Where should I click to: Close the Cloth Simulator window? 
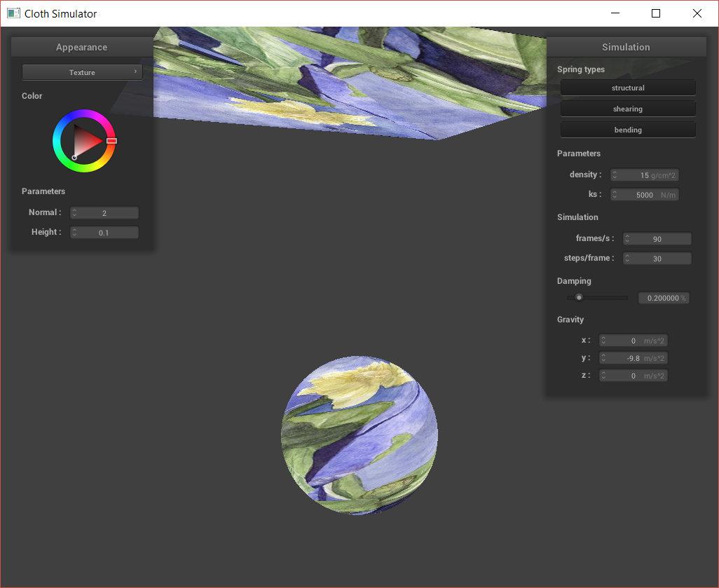coord(697,13)
